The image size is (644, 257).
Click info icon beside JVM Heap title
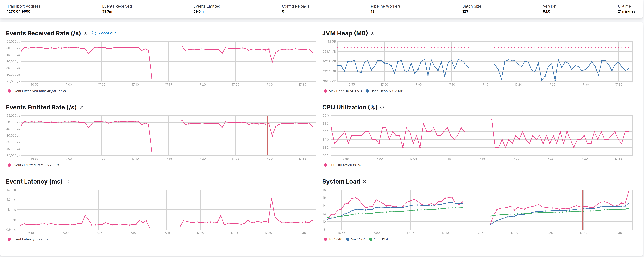point(372,33)
